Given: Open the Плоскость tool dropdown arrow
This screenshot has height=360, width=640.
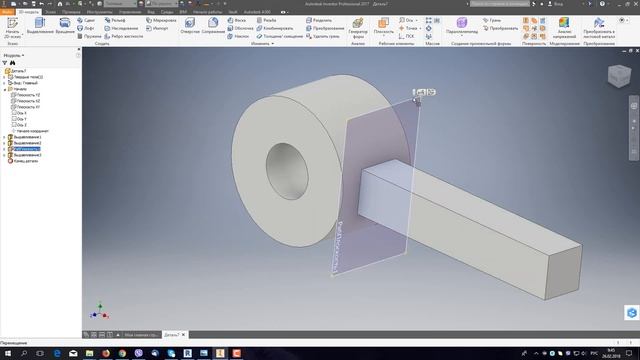Looking at the screenshot, I should click(384, 36).
